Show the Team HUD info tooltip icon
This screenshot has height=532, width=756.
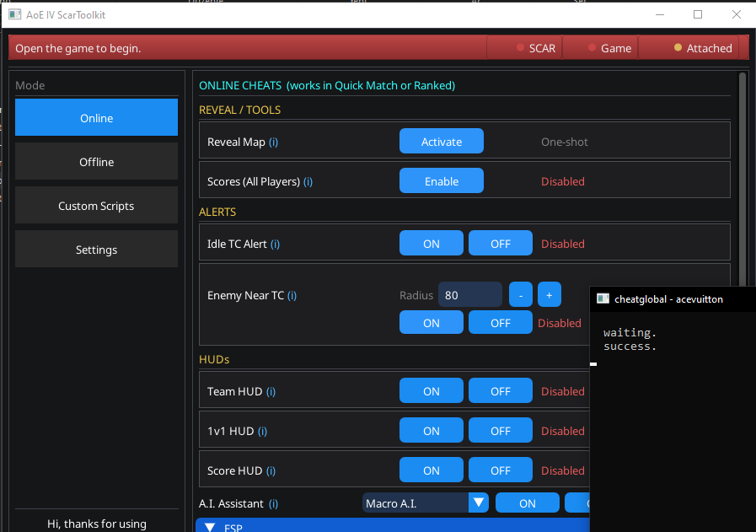coord(271,392)
